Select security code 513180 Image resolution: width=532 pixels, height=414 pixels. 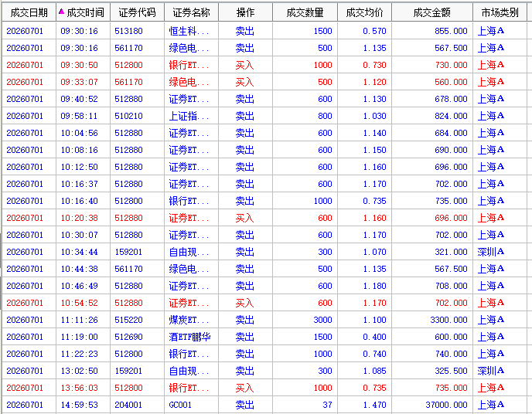[x=128, y=31]
